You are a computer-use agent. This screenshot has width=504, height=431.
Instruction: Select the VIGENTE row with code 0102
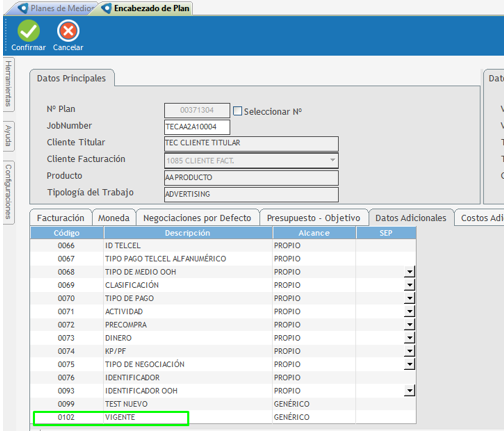pyautogui.click(x=223, y=417)
